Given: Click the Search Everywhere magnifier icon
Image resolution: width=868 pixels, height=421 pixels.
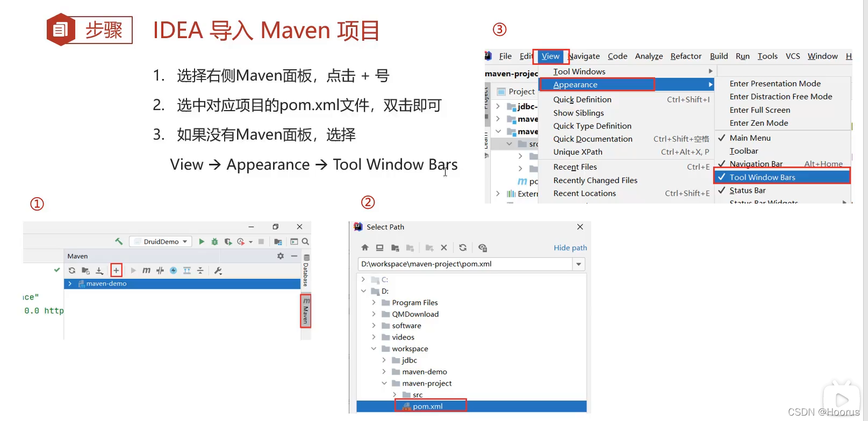Looking at the screenshot, I should pos(305,242).
